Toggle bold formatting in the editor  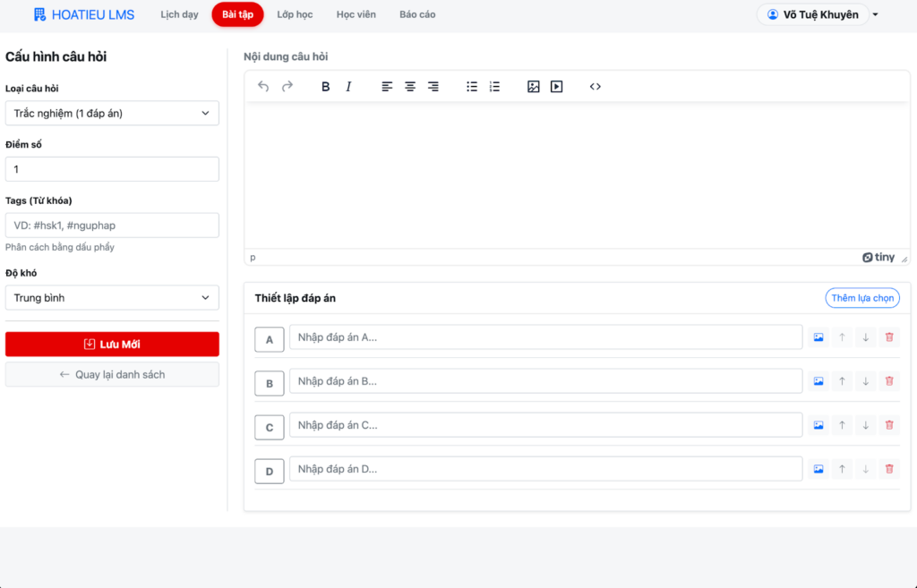(325, 87)
